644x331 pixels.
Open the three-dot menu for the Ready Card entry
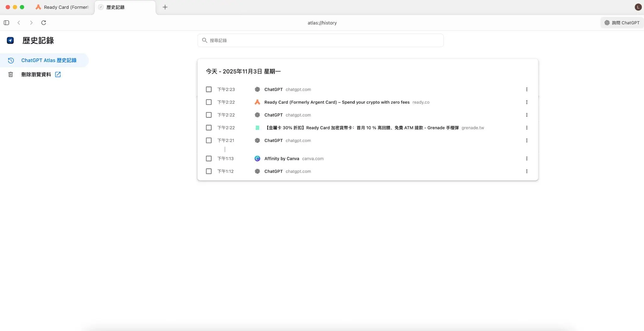tap(527, 102)
